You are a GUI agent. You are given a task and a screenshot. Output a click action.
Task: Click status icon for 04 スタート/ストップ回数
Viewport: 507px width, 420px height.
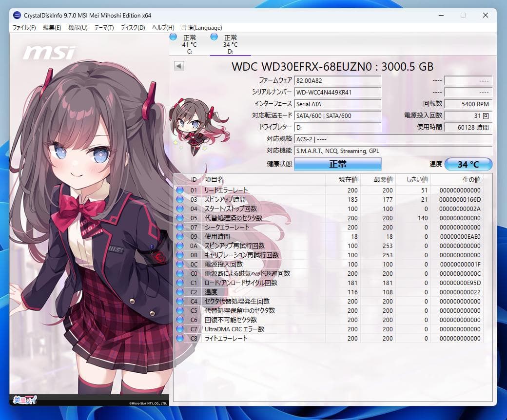[180, 209]
